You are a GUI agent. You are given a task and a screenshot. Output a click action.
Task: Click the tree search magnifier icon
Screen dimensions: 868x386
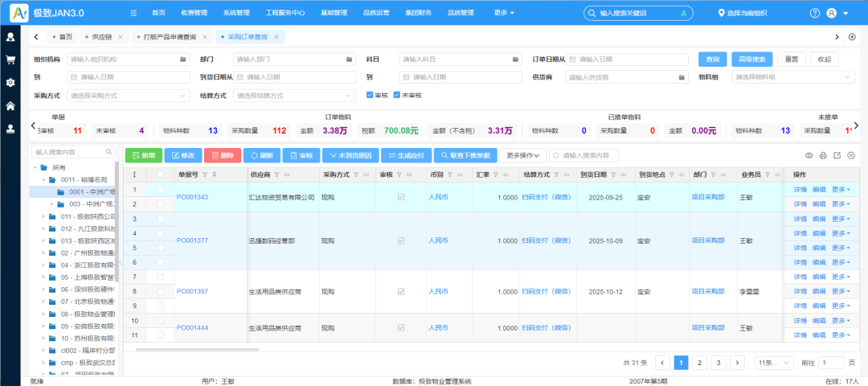(x=108, y=151)
